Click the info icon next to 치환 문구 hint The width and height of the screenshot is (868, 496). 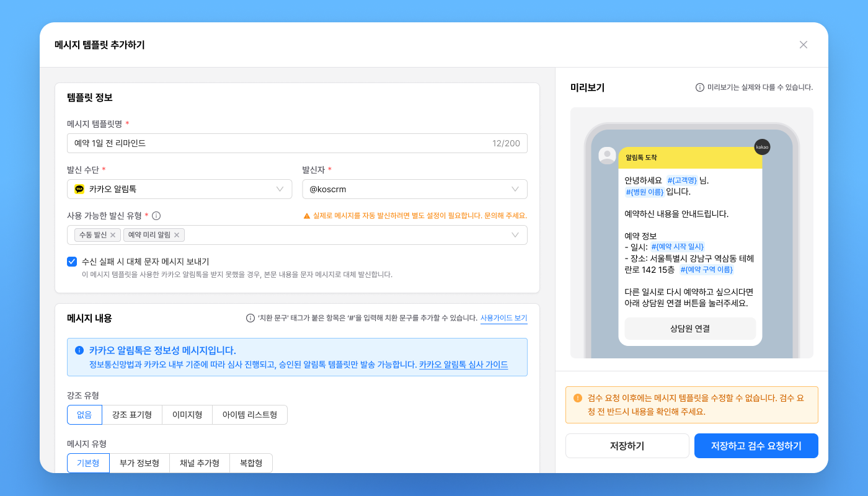coord(250,318)
